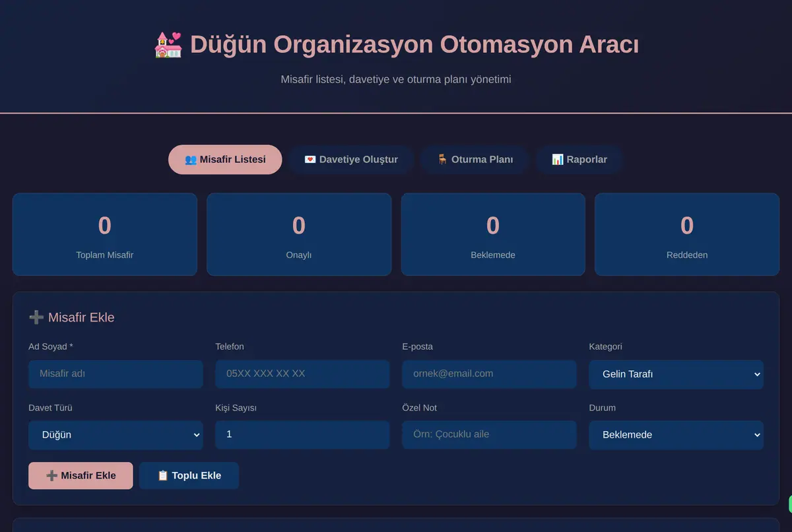Focus the Özel Not input field

click(489, 434)
